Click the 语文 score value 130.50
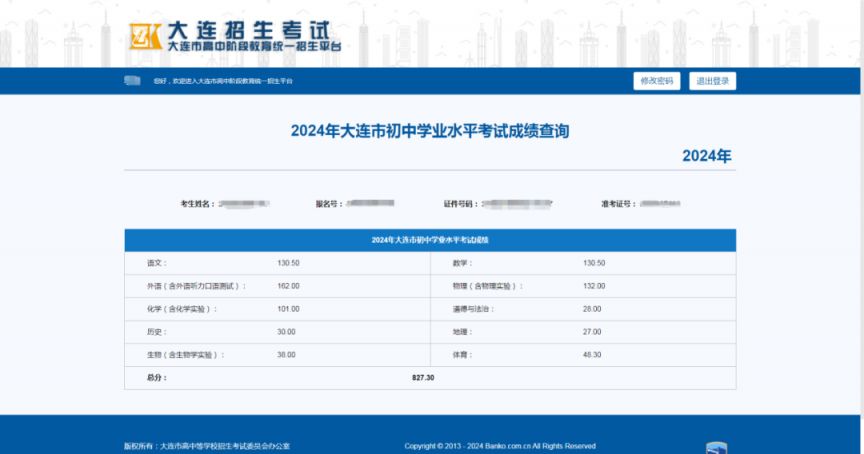Image resolution: width=864 pixels, height=454 pixels. (289, 263)
